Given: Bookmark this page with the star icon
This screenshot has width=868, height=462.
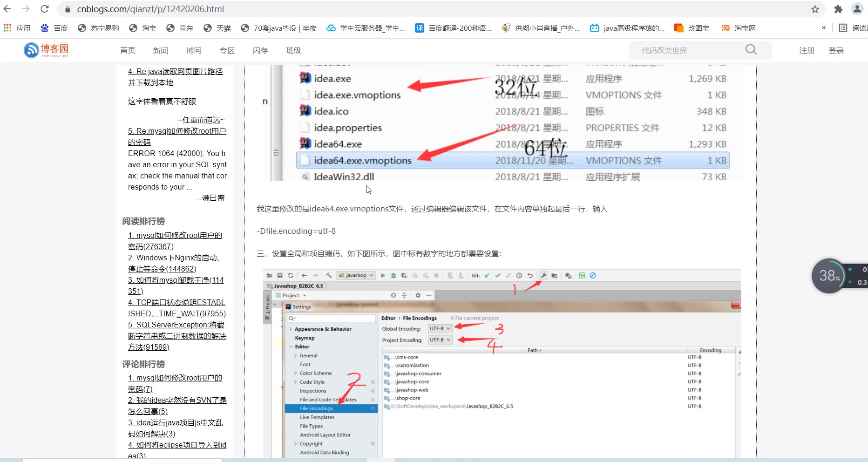Looking at the screenshot, I should [x=815, y=9].
